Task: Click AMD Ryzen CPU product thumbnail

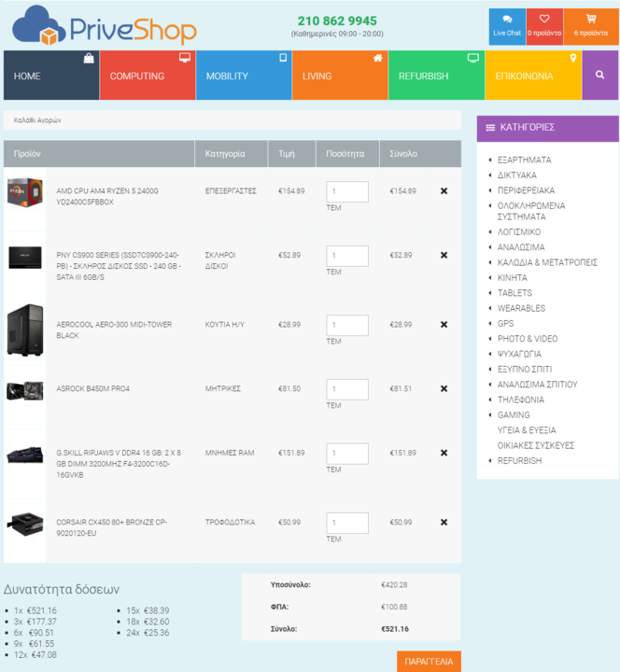Action: click(25, 192)
